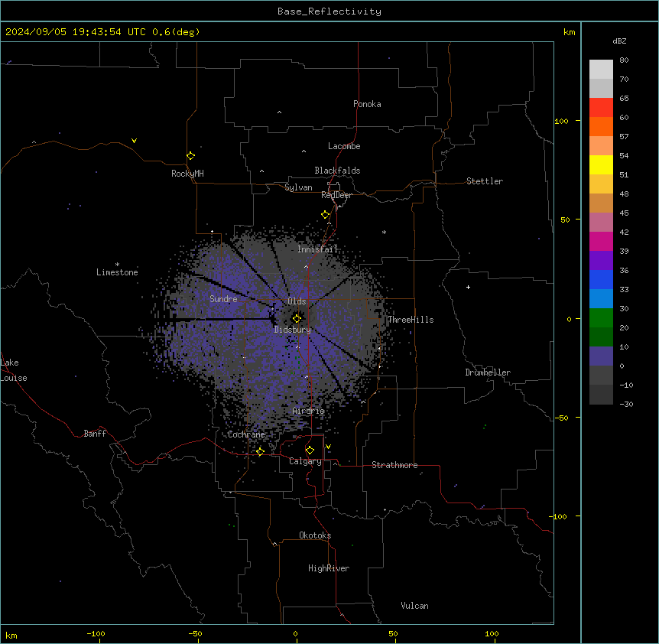Image resolution: width=659 pixels, height=644 pixels.
Task: Select the blue 33-36 dBZ color swatch
Action: coord(601,279)
